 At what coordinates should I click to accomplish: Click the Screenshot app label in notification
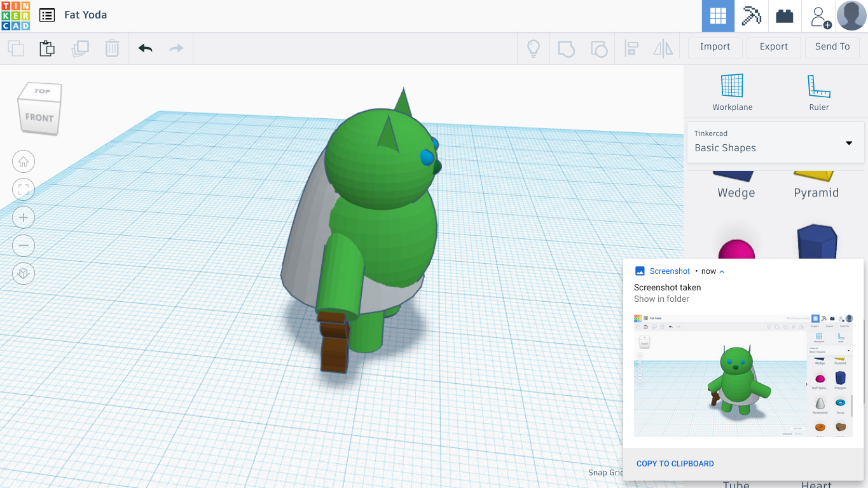coord(670,271)
